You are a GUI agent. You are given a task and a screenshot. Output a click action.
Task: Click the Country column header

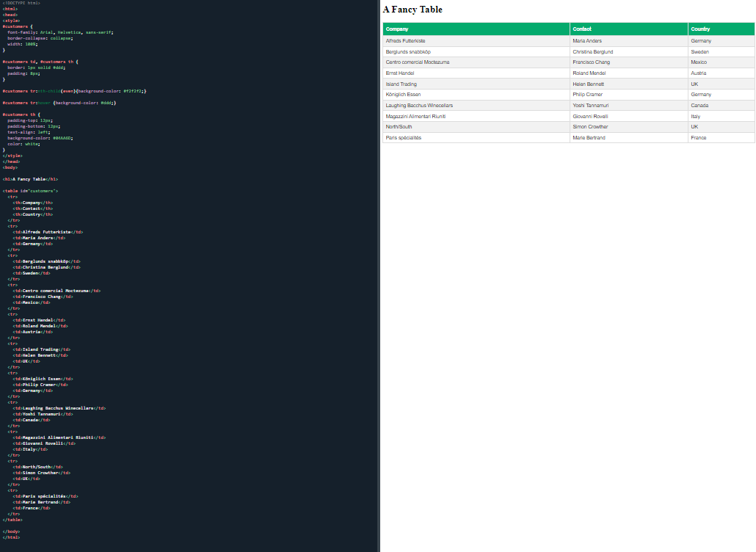point(701,28)
